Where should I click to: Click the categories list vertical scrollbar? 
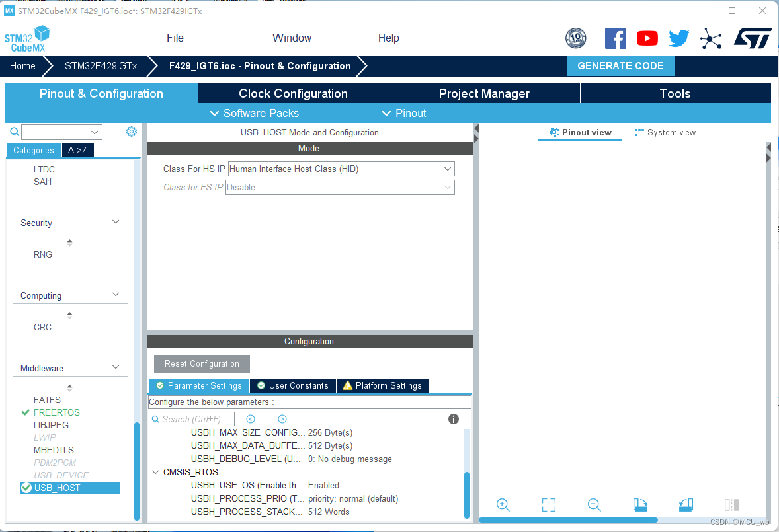[137, 471]
